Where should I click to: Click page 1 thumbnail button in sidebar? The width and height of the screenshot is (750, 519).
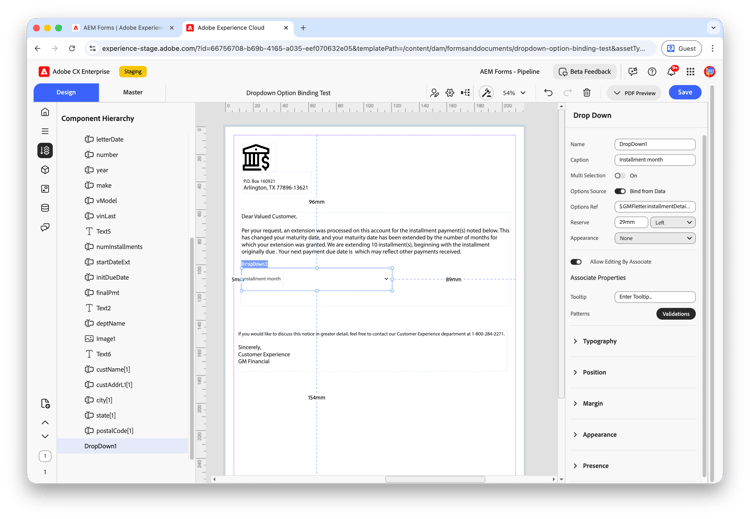pos(45,456)
